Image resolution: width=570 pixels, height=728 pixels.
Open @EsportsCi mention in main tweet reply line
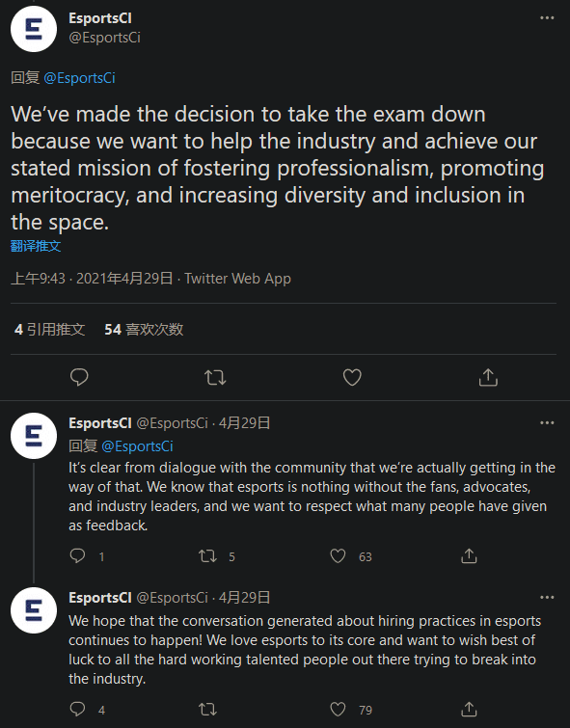click(x=79, y=78)
